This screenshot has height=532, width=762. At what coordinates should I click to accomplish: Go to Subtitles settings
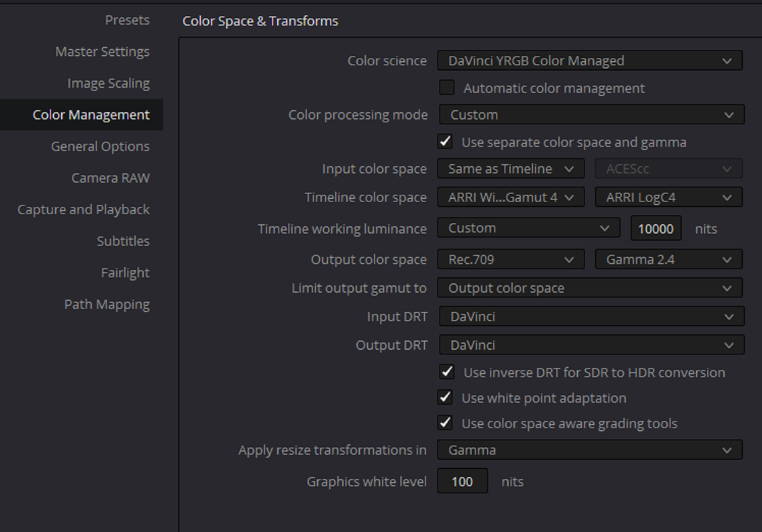coord(123,241)
